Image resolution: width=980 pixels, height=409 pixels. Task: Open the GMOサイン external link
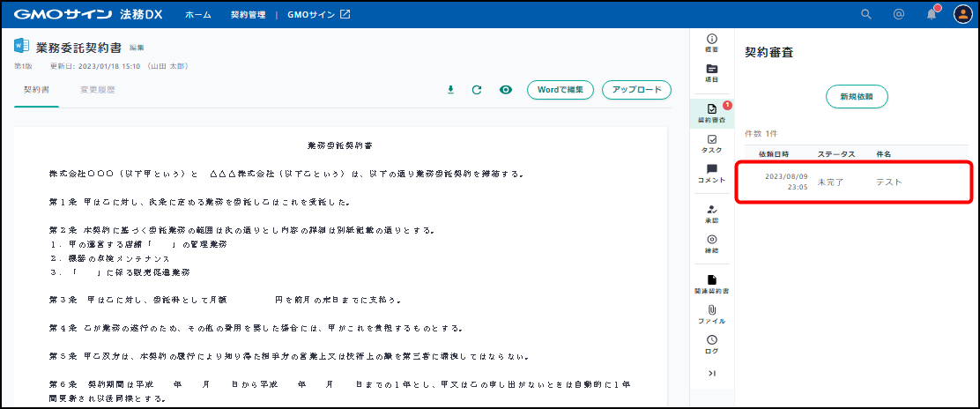319,14
